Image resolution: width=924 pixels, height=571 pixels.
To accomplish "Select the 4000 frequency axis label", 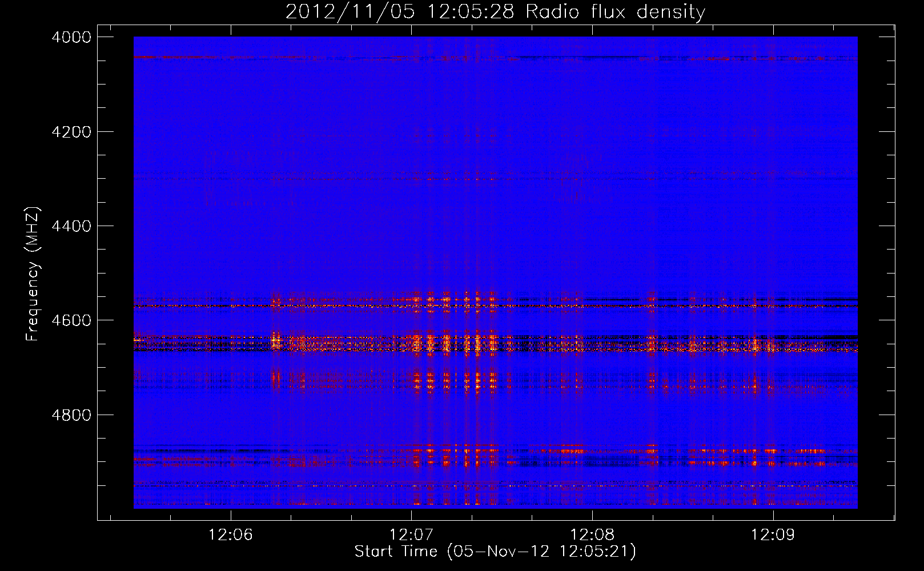I will coord(71,37).
